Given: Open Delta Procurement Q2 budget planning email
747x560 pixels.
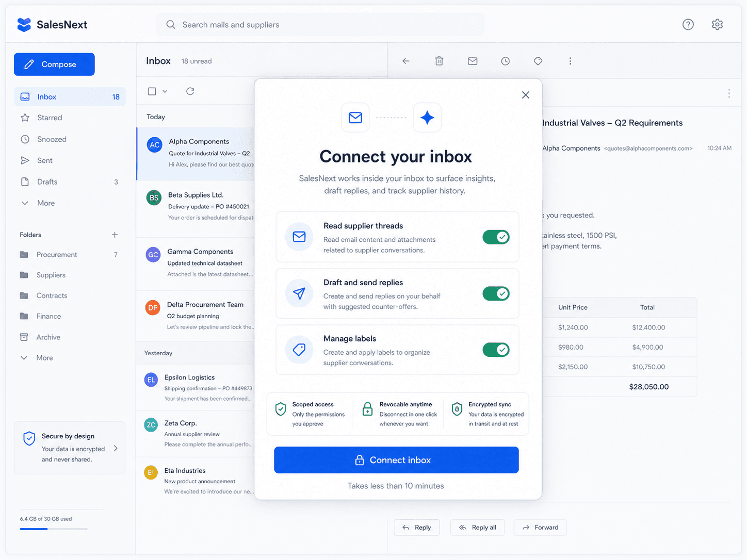Looking at the screenshot, I should coord(196,316).
